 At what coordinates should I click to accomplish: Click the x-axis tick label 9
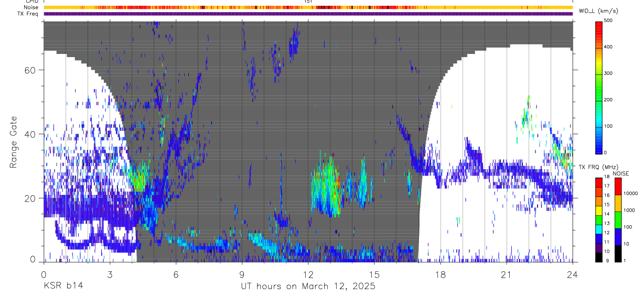point(242,274)
